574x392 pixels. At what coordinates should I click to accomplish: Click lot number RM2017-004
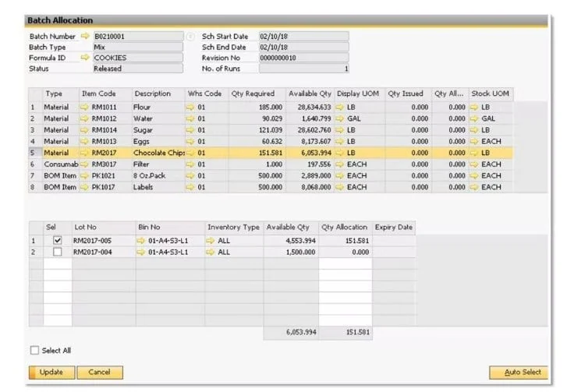point(92,252)
